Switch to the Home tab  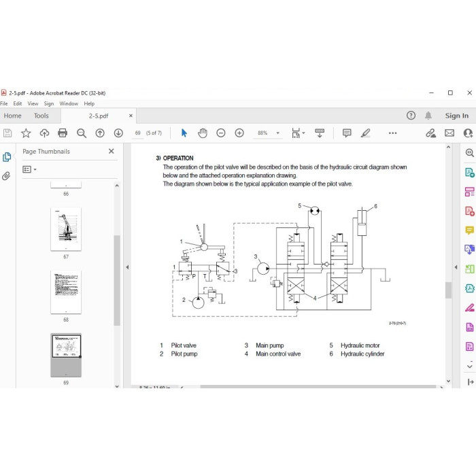(12, 116)
